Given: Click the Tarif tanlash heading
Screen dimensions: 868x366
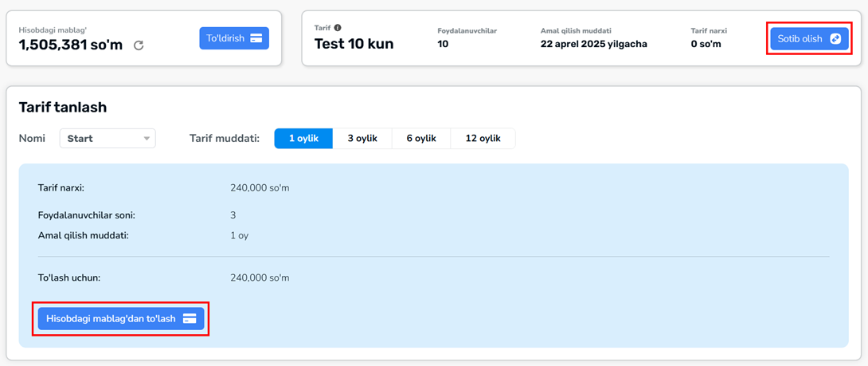Looking at the screenshot, I should [x=63, y=107].
